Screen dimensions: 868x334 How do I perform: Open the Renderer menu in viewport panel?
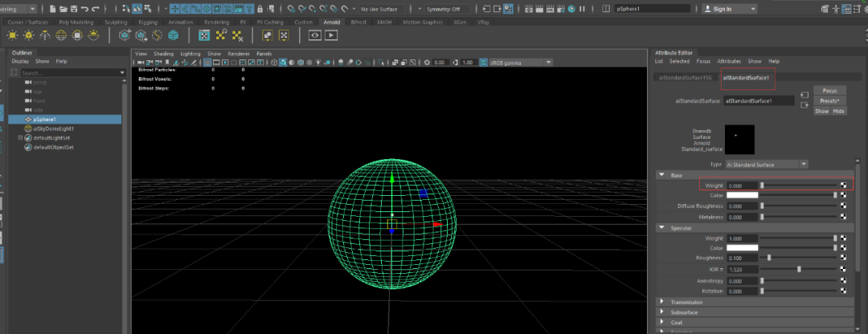tap(239, 53)
